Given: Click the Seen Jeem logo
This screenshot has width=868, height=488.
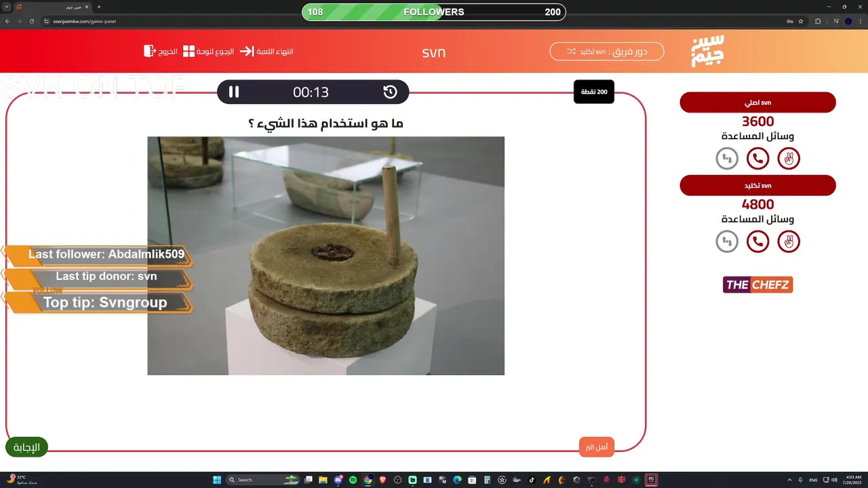Looking at the screenshot, I should click(707, 51).
